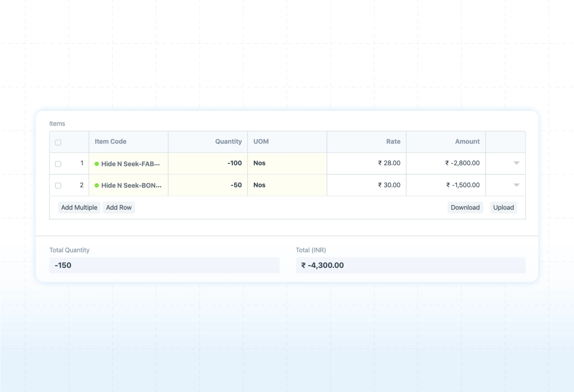Screen dimensions: 574x392
Task: Check the row 1 checkbox
Action: (x=58, y=164)
